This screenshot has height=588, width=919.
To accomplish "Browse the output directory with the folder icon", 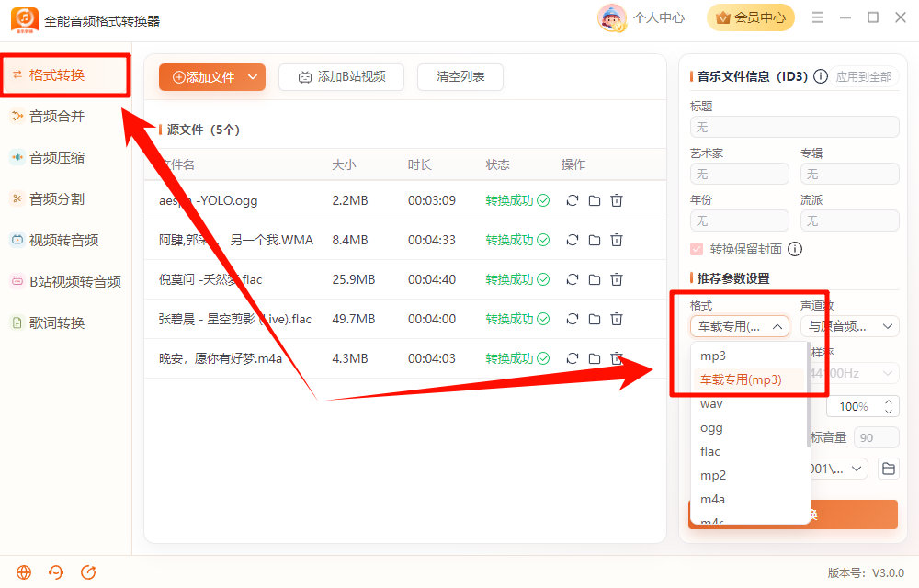I will (889, 469).
